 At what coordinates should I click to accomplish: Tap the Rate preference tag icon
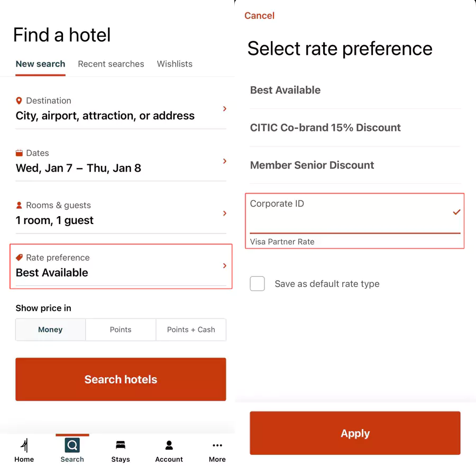19,257
